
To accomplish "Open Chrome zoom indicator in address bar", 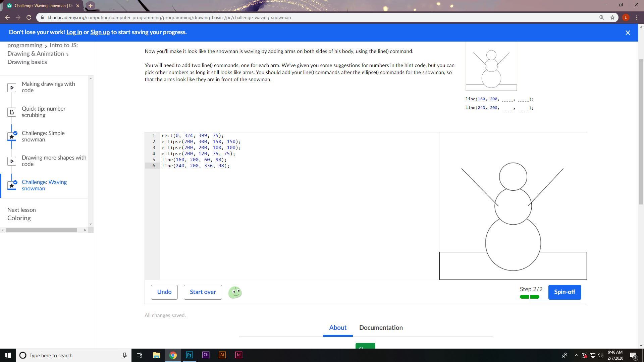I will point(602,17).
